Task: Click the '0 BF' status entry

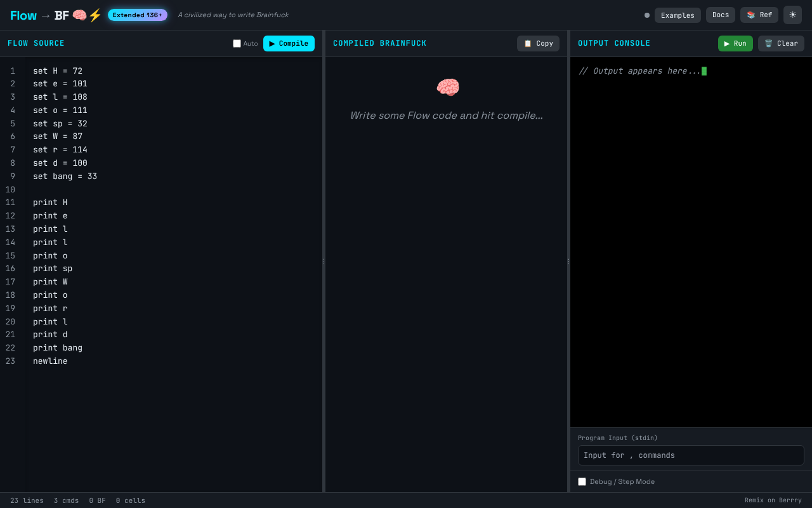Action: (x=97, y=500)
